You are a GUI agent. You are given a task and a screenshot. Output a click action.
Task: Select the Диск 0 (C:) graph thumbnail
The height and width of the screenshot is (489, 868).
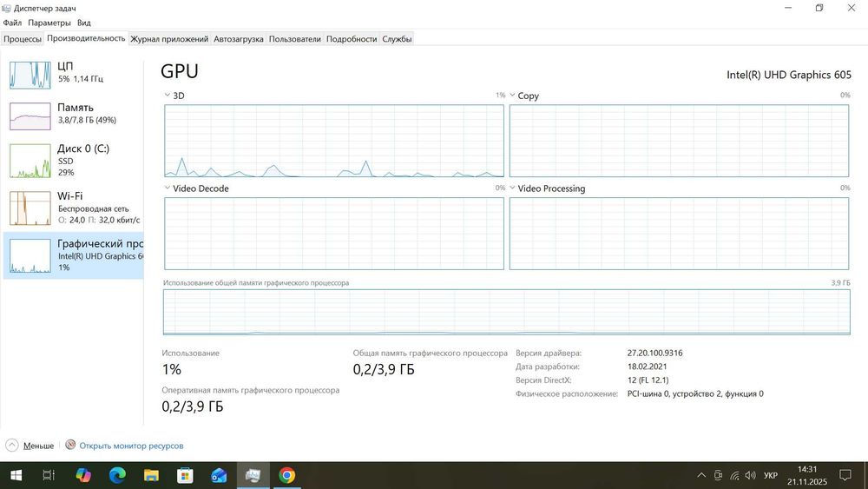tap(30, 161)
